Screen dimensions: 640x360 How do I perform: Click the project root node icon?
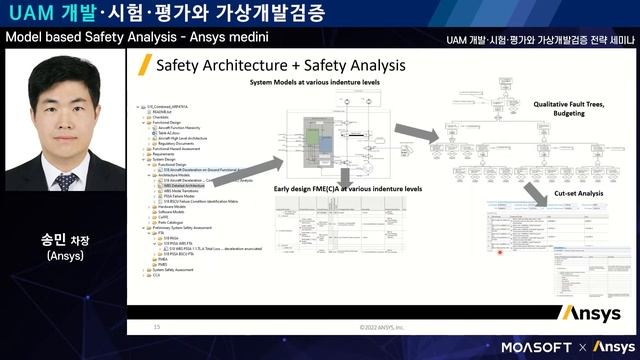coord(143,107)
